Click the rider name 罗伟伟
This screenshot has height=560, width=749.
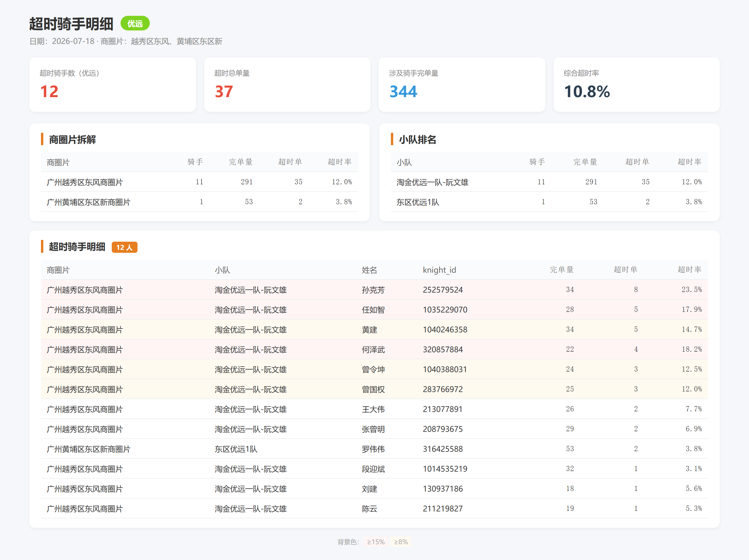click(373, 449)
